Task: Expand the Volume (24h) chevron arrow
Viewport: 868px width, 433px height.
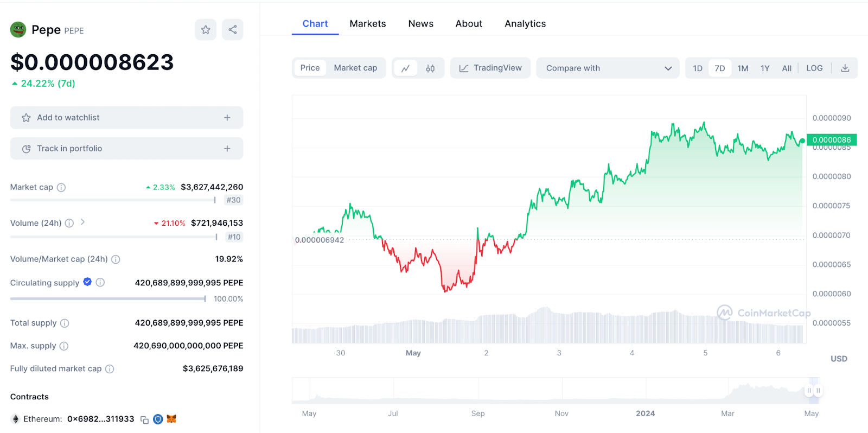Action: (x=82, y=222)
